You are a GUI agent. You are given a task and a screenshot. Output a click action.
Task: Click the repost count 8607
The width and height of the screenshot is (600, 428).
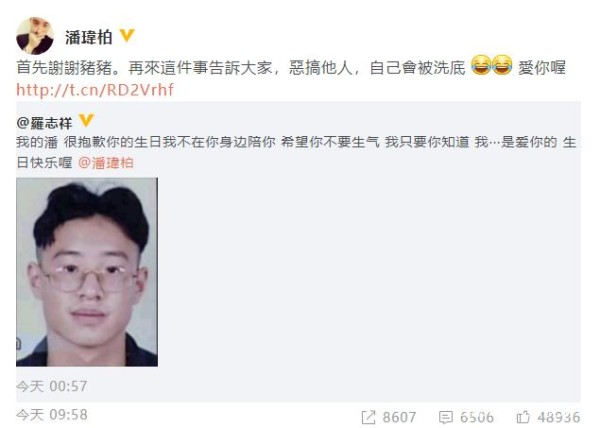coord(399,417)
